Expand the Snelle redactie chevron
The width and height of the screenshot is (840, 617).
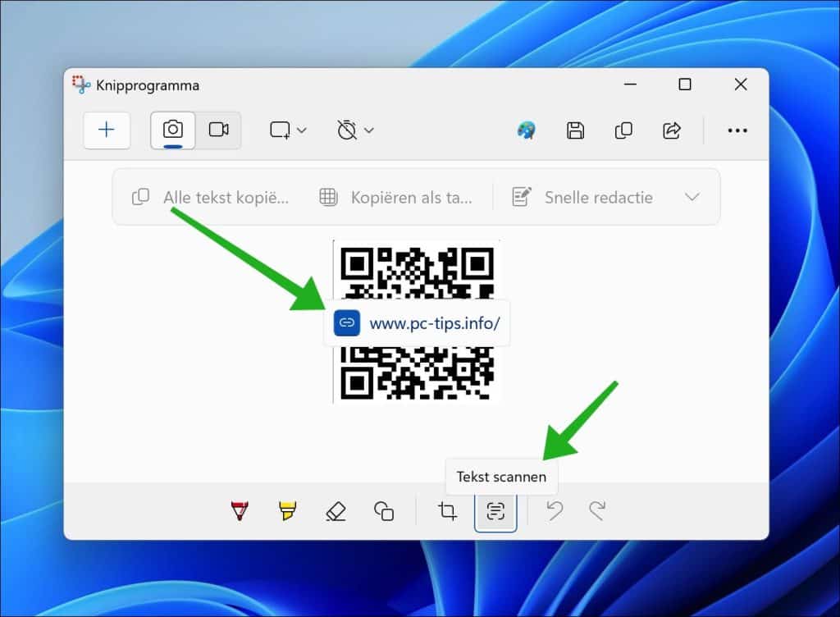692,197
